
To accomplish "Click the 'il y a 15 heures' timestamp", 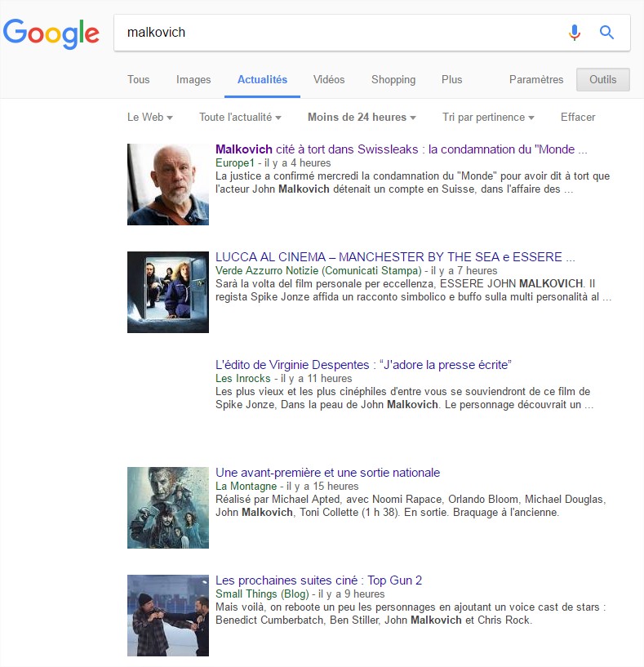I will pyautogui.click(x=322, y=486).
